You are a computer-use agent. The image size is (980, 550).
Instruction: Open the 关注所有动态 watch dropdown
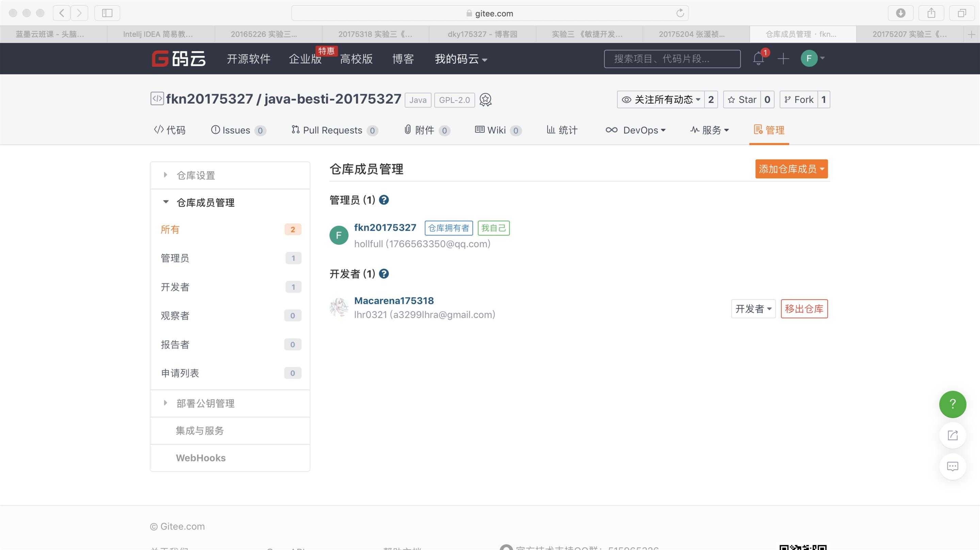tap(660, 100)
